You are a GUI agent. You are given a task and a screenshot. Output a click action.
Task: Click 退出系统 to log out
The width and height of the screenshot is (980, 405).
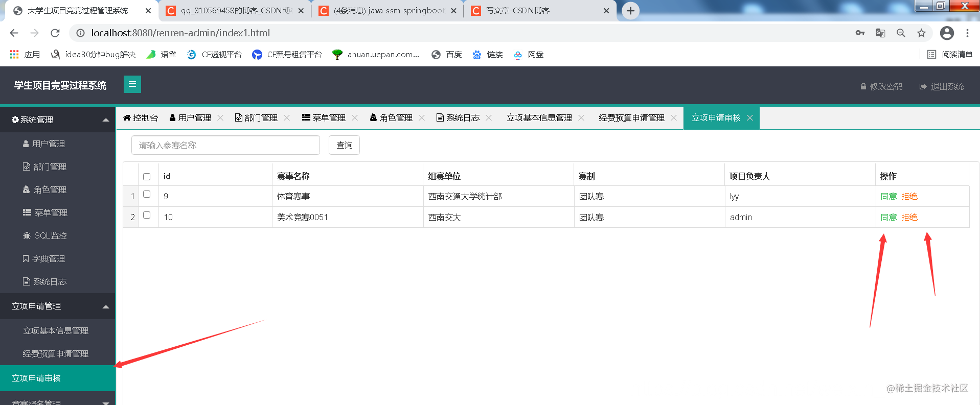click(942, 86)
